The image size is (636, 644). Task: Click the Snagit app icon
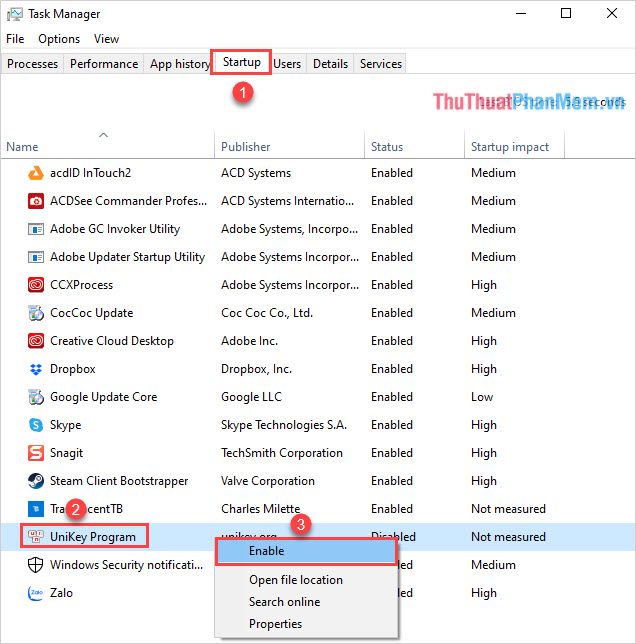[x=33, y=453]
